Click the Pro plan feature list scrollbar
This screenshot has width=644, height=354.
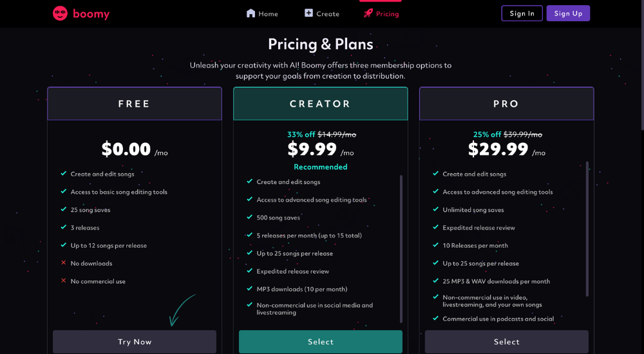coord(587,229)
